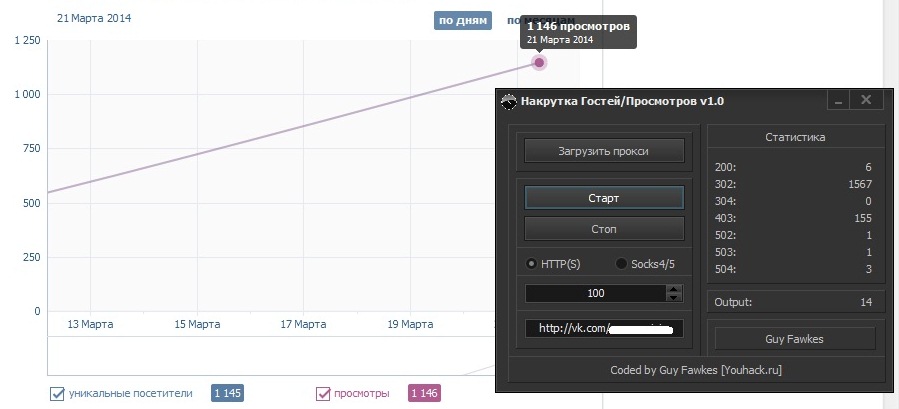Switch the chart to по месяцам view

[x=540, y=21]
